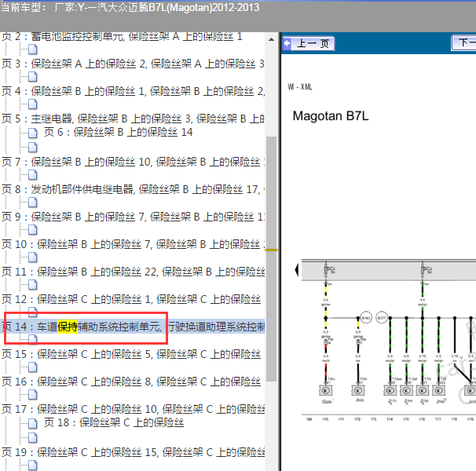Open document icon under 页 11 row
Image resolution: width=476 pixels, height=471 pixels.
click(x=33, y=285)
